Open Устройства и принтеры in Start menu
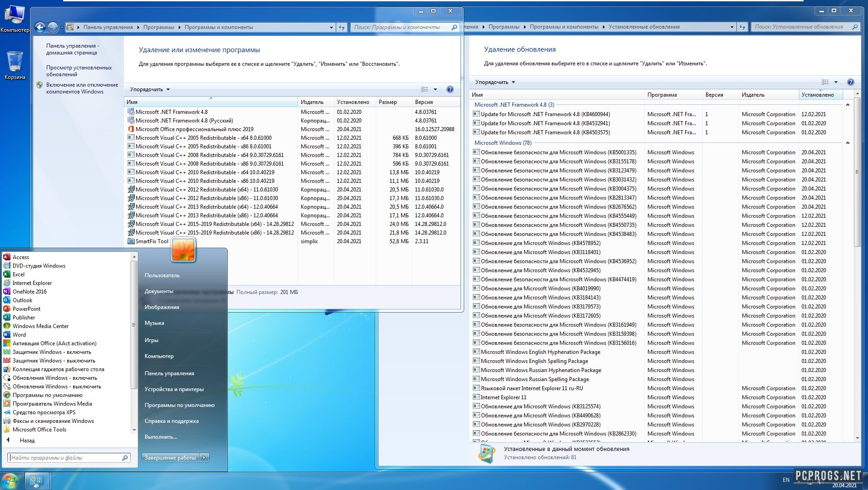 (174, 389)
